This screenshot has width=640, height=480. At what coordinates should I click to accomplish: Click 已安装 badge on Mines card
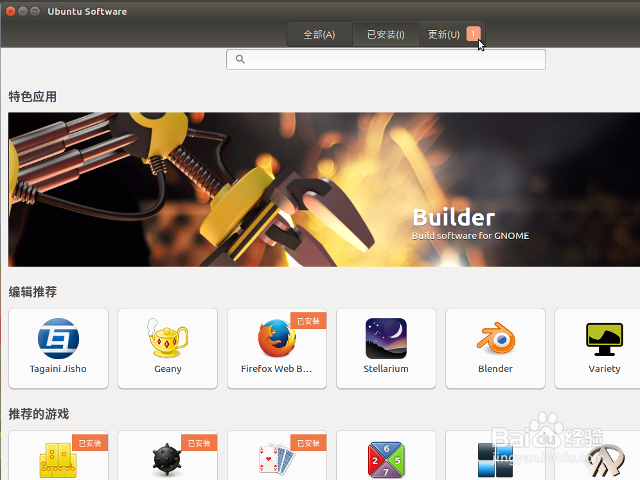[x=199, y=443]
